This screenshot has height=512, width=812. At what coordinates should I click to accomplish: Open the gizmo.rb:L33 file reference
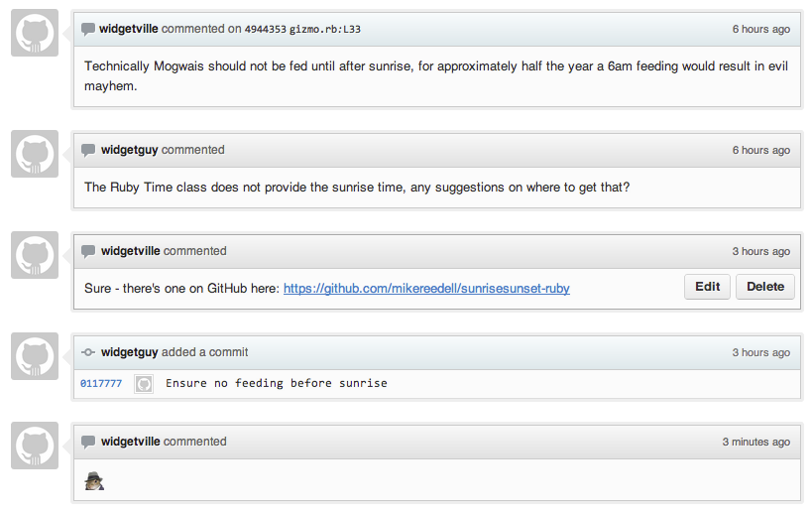tap(324, 29)
